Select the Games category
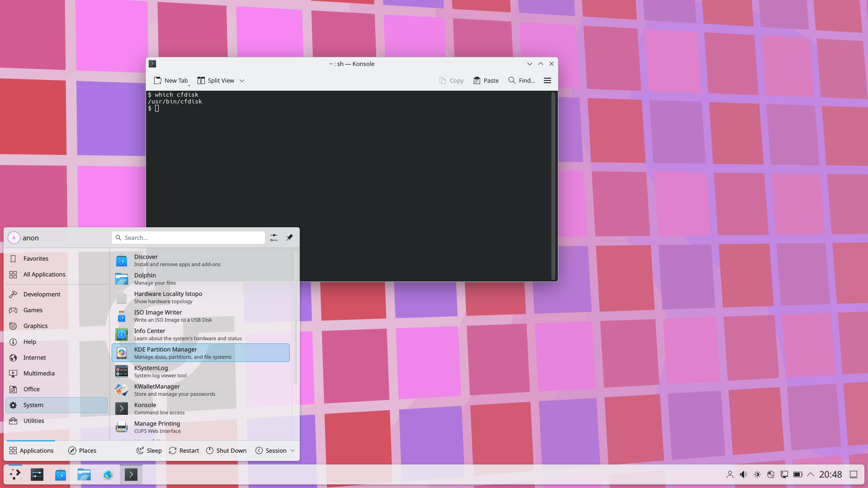 click(57, 310)
